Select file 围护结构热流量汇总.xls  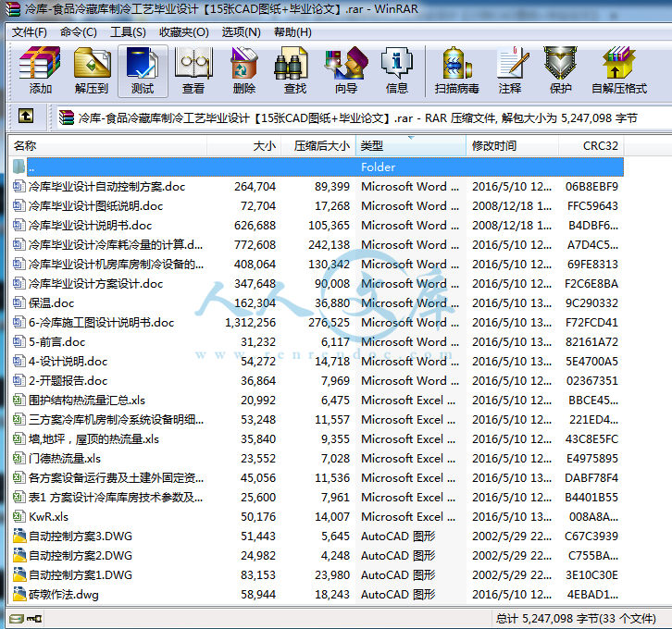[87, 400]
